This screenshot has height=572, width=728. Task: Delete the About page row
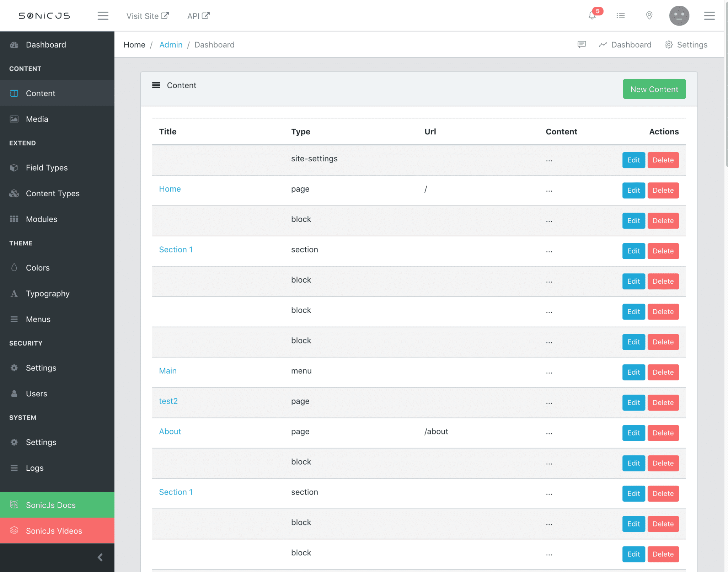pos(663,433)
